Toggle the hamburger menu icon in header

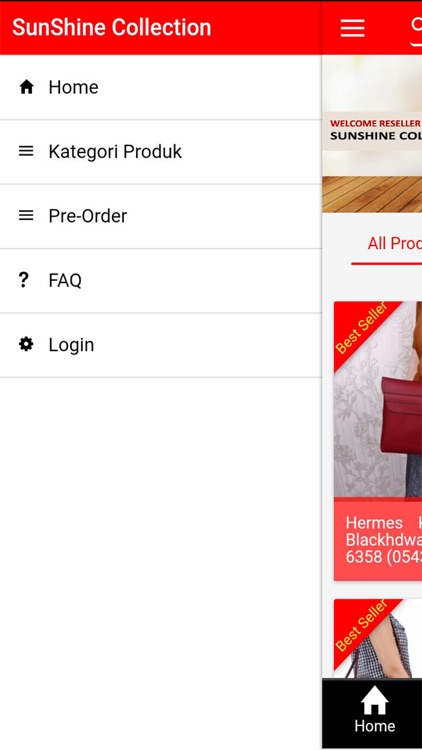point(353,28)
